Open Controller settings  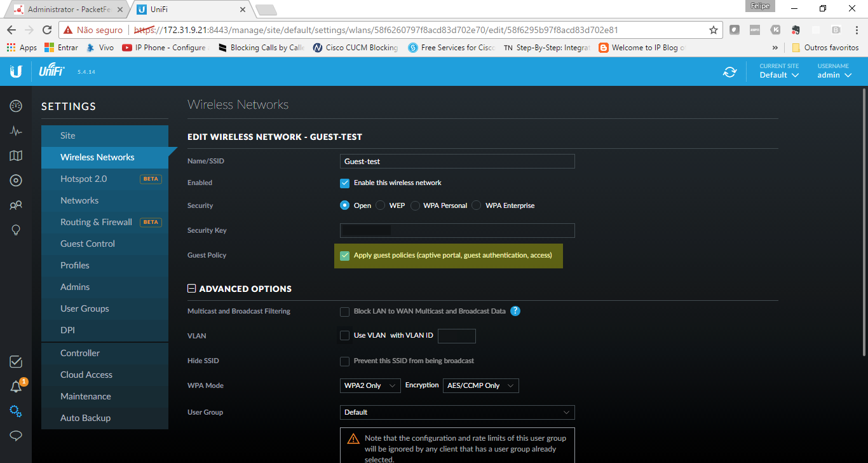click(105, 353)
